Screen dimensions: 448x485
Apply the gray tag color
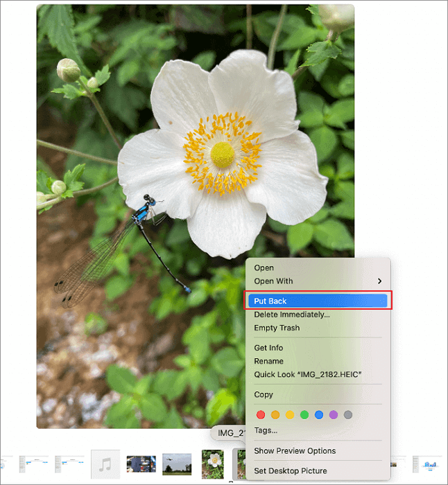point(348,415)
